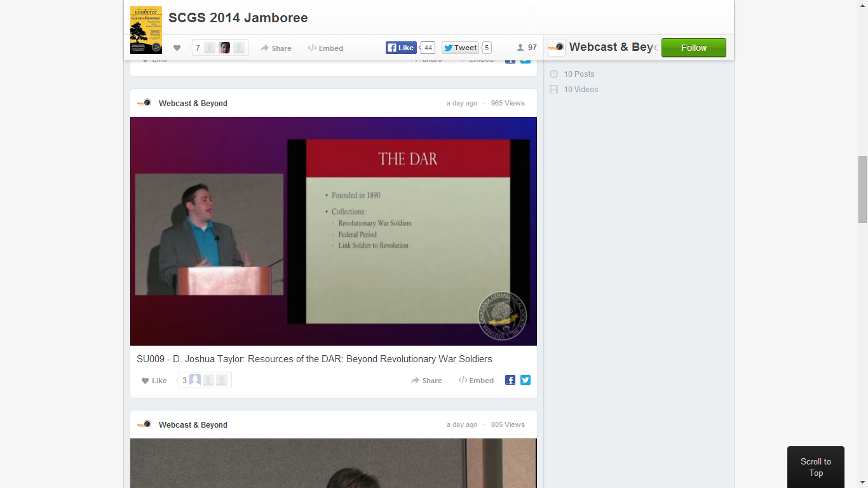Click the '805 Views' count
Image resolution: width=868 pixels, height=488 pixels.
click(x=508, y=424)
